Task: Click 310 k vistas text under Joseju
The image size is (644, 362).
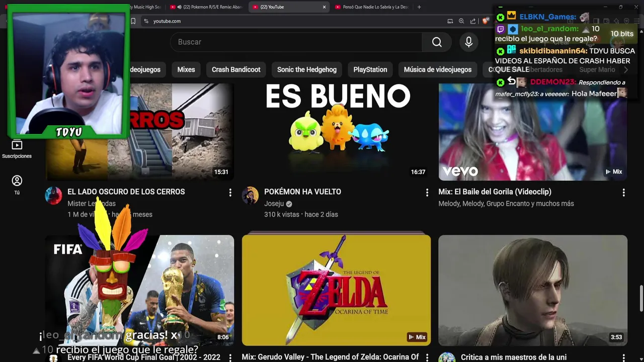Action: [282, 214]
